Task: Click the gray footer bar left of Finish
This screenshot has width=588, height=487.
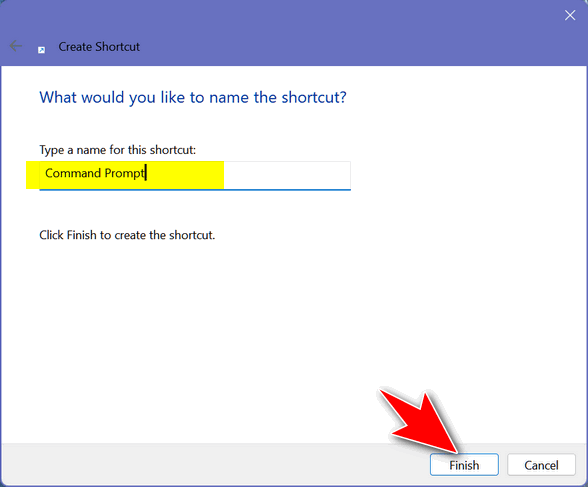Action: (214, 465)
